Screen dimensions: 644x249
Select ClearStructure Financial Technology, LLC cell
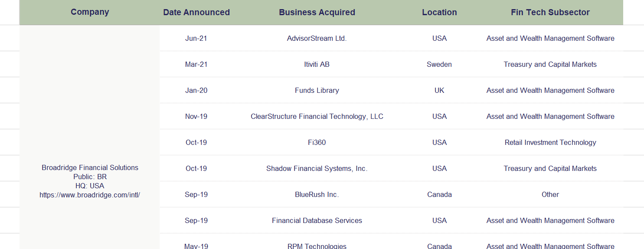click(x=317, y=116)
